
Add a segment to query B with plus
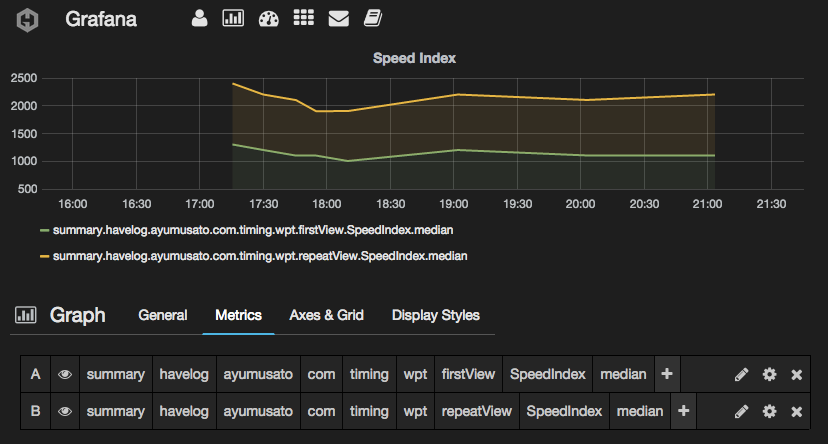point(683,411)
